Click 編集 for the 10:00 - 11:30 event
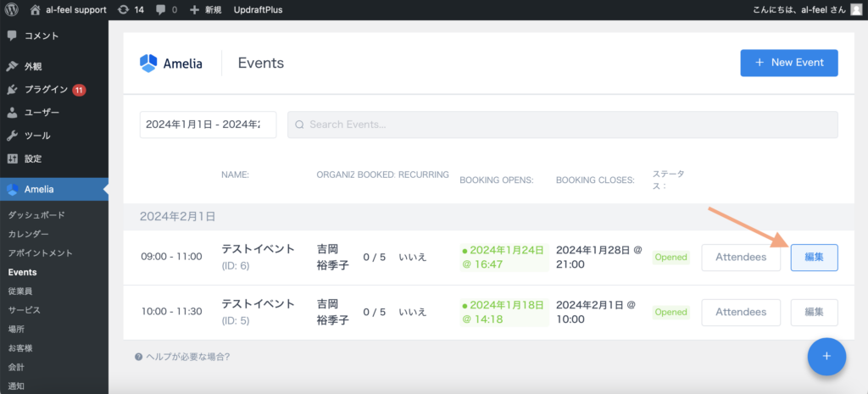This screenshot has width=868, height=394. (814, 312)
